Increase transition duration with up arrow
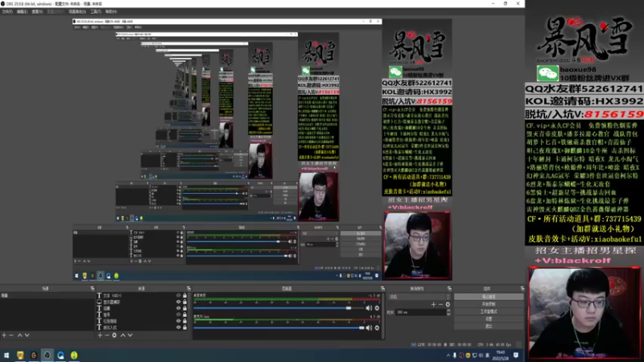 [x=448, y=311]
